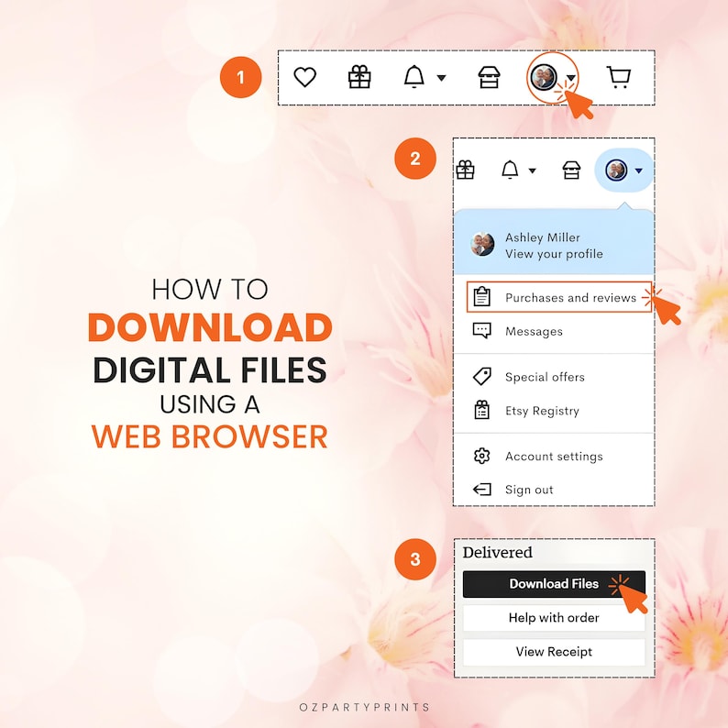This screenshot has width=728, height=728.
Task: Collapse the arrow inside the blue highlighted pill
Action: pyautogui.click(x=639, y=171)
